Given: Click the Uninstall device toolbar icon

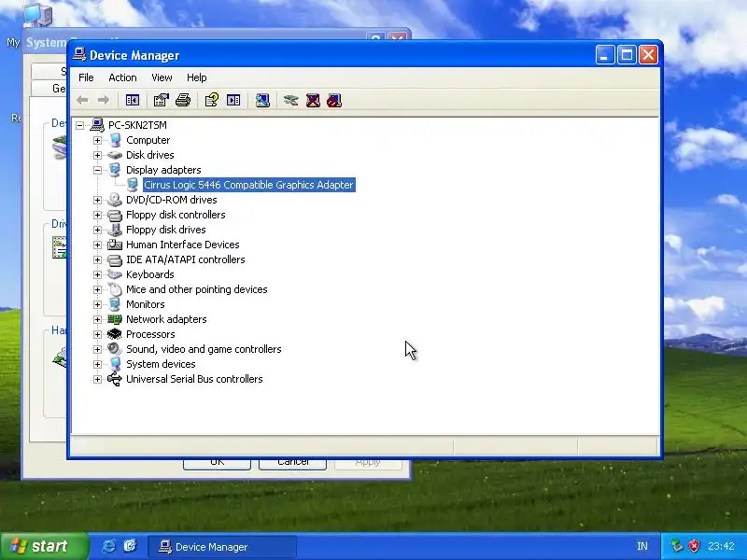Looking at the screenshot, I should tap(313, 100).
